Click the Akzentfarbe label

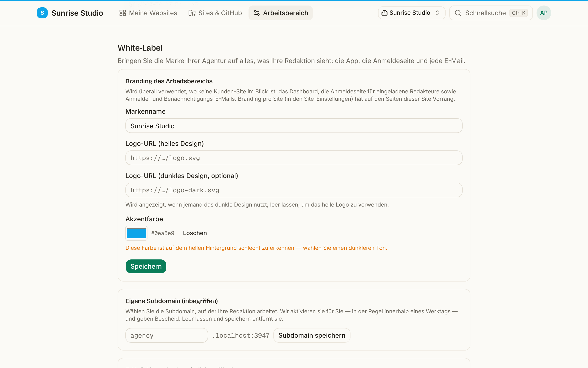click(x=144, y=219)
